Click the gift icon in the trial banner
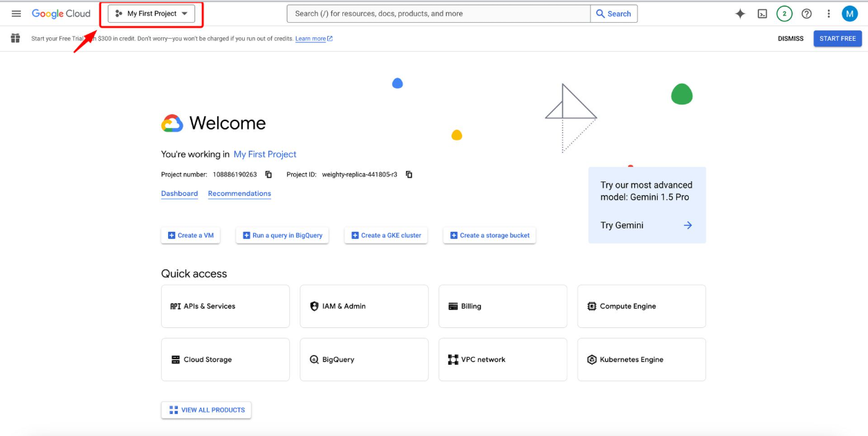The height and width of the screenshot is (436, 868). tap(15, 38)
